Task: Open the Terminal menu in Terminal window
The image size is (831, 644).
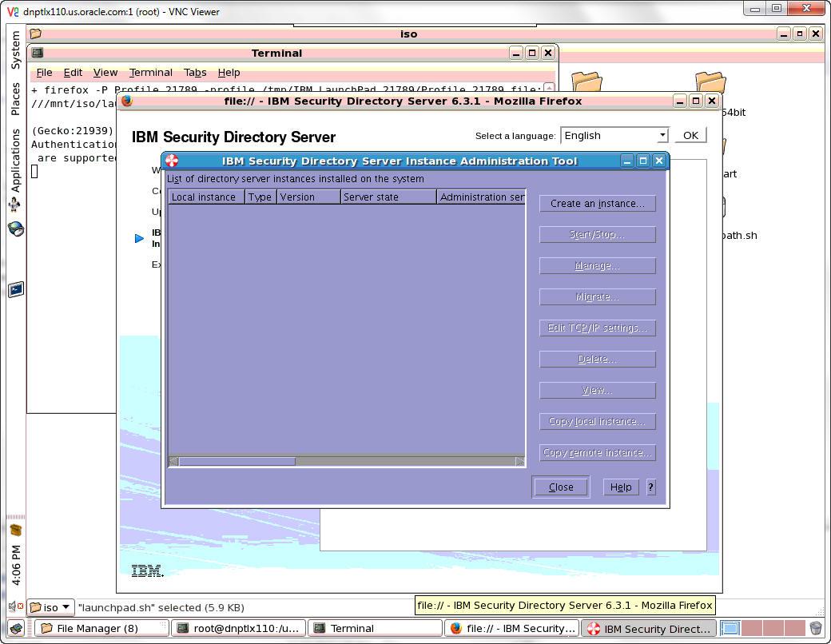Action: 150,73
